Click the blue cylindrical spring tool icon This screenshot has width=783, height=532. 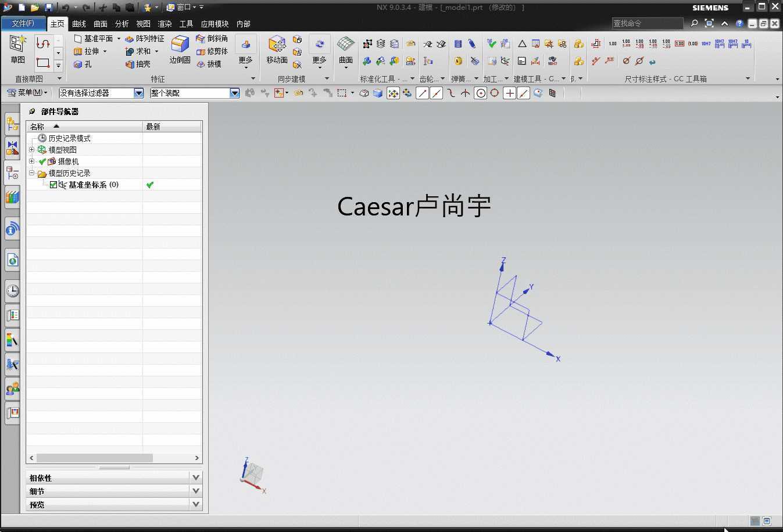pyautogui.click(x=458, y=44)
